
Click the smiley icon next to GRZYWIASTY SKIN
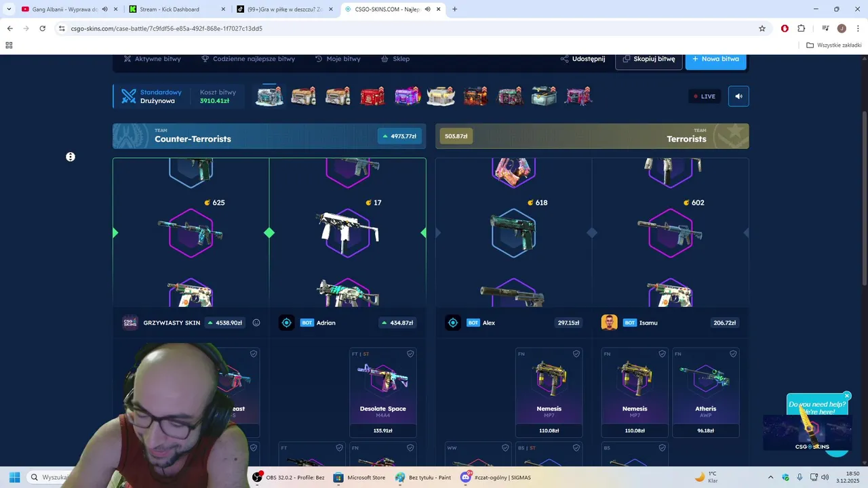[x=256, y=323]
